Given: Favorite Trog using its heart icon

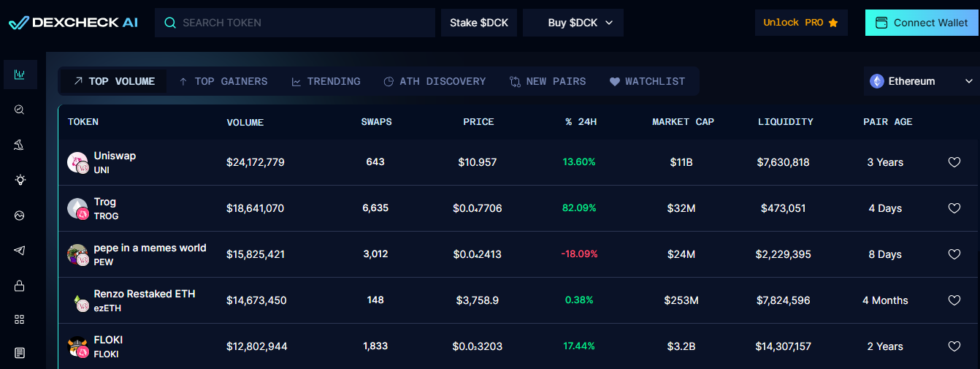Looking at the screenshot, I should [954, 208].
